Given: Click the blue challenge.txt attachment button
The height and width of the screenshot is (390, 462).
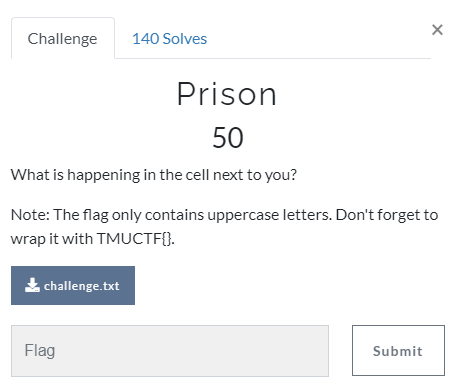Looking at the screenshot, I should click(x=73, y=285).
